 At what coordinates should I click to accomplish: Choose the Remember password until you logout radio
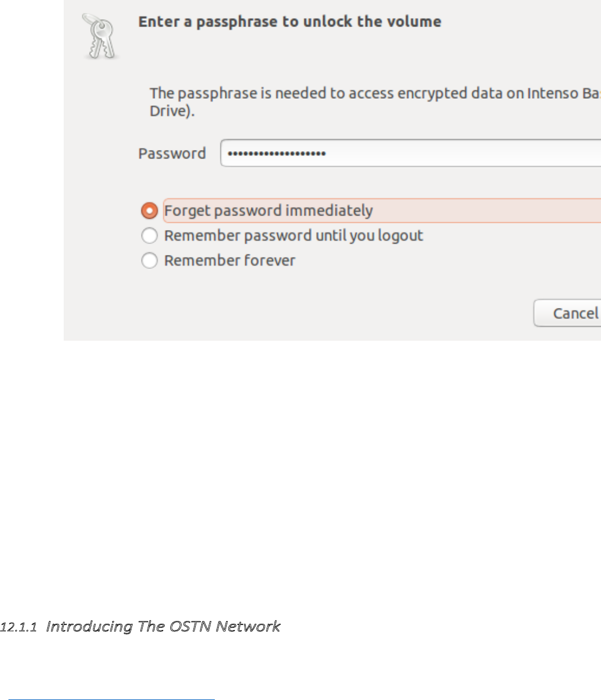pyautogui.click(x=149, y=236)
